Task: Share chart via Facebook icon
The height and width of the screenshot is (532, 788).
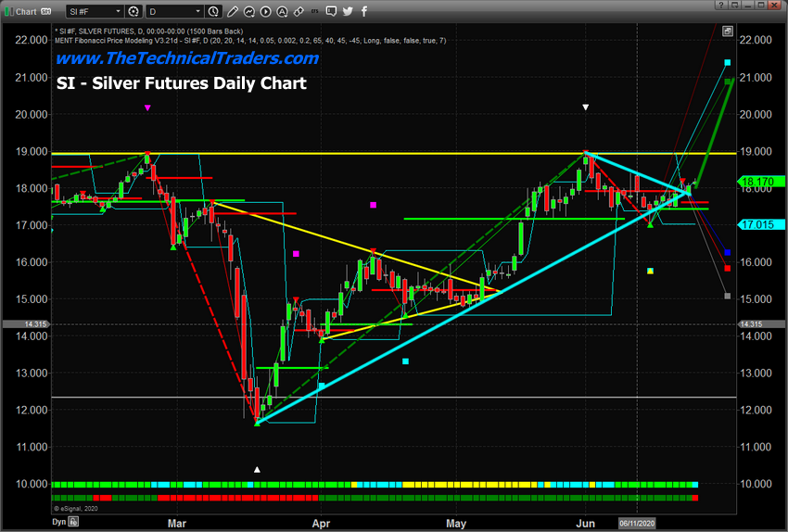Action: [x=363, y=11]
